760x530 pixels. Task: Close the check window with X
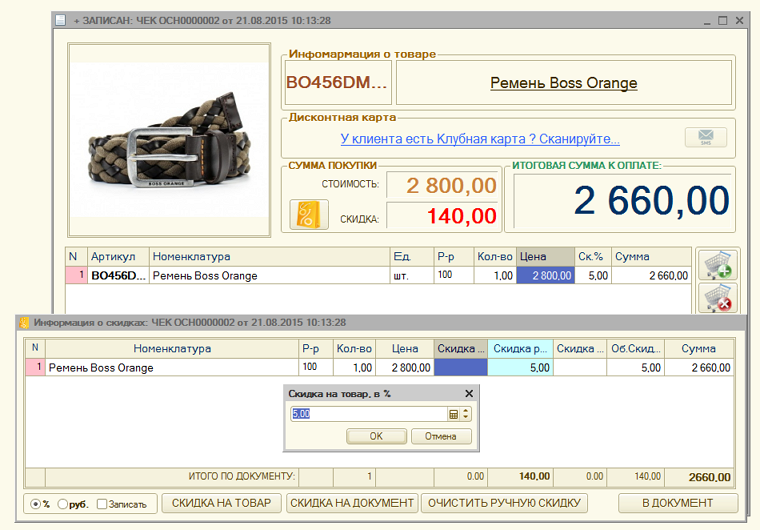(739, 20)
